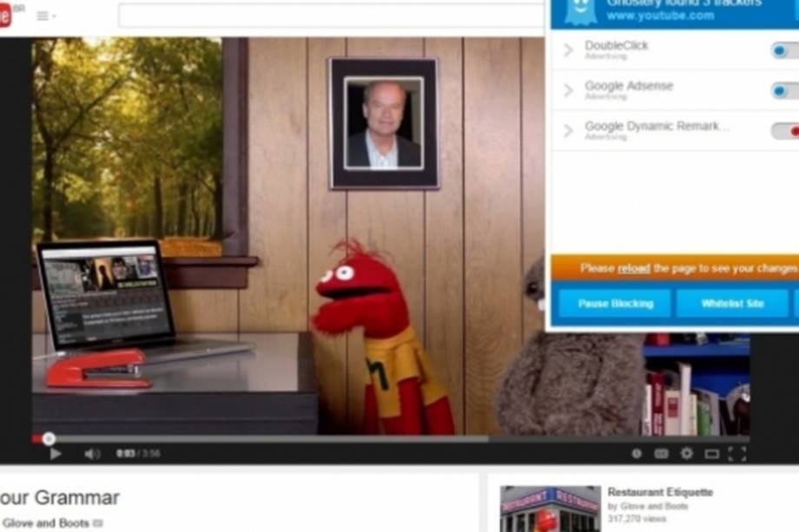Viewport: 799px width, 532px height.
Task: Click the video time display
Action: [x=138, y=453]
